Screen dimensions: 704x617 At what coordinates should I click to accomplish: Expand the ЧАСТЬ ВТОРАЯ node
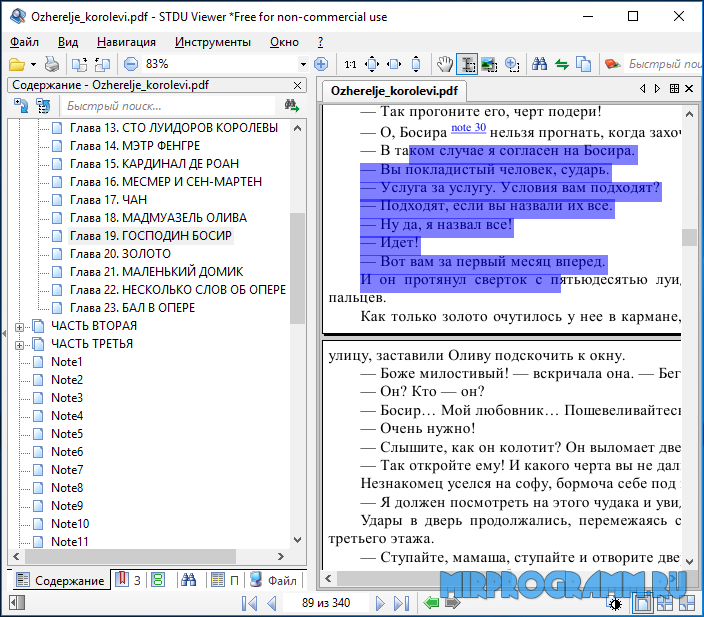tap(19, 327)
